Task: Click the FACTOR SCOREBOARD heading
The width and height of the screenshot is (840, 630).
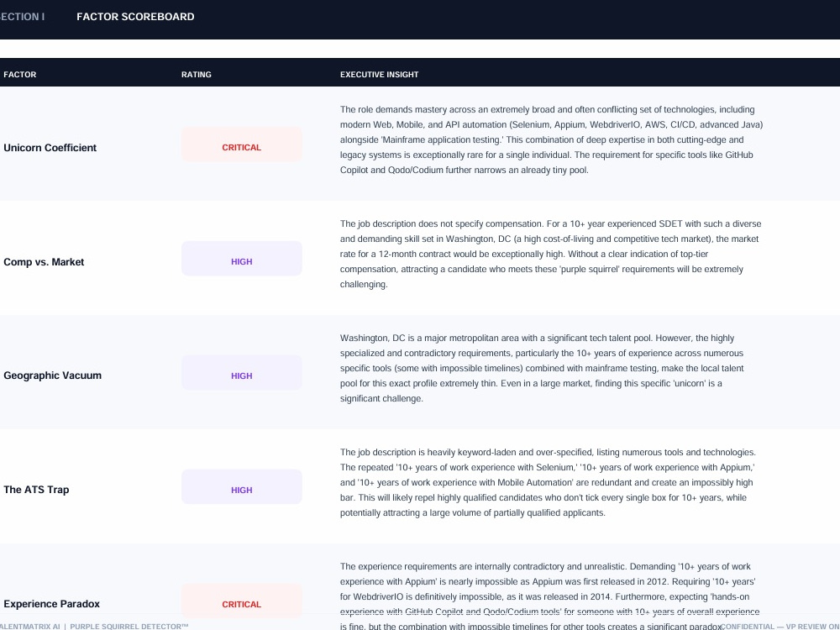Action: coord(135,17)
